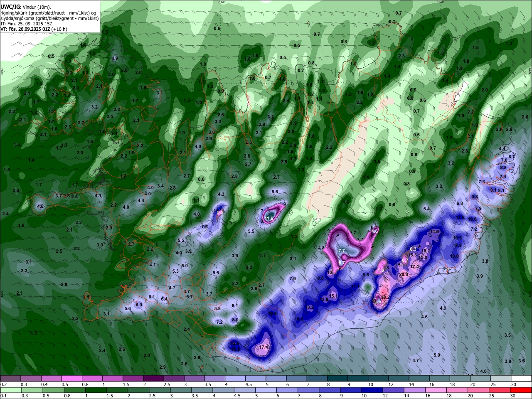Click the 8.0 precipitation value
Viewport: 532px width, 399px height.
click(x=235, y=320)
